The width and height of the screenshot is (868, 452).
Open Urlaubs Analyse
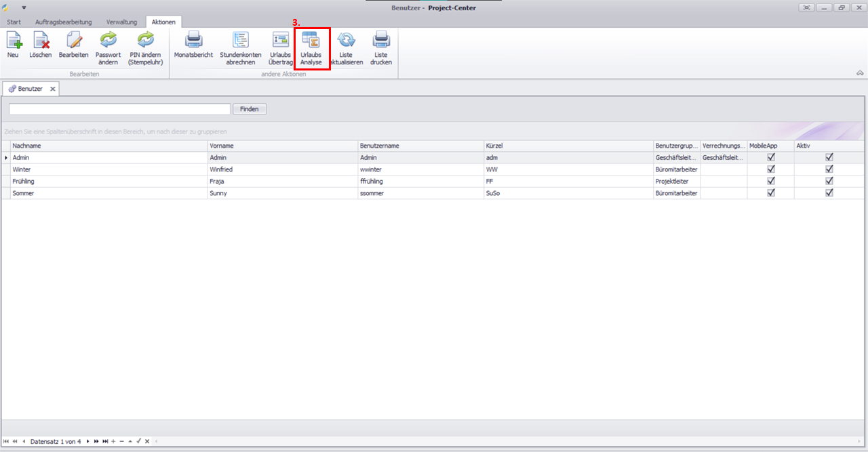pyautogui.click(x=311, y=47)
